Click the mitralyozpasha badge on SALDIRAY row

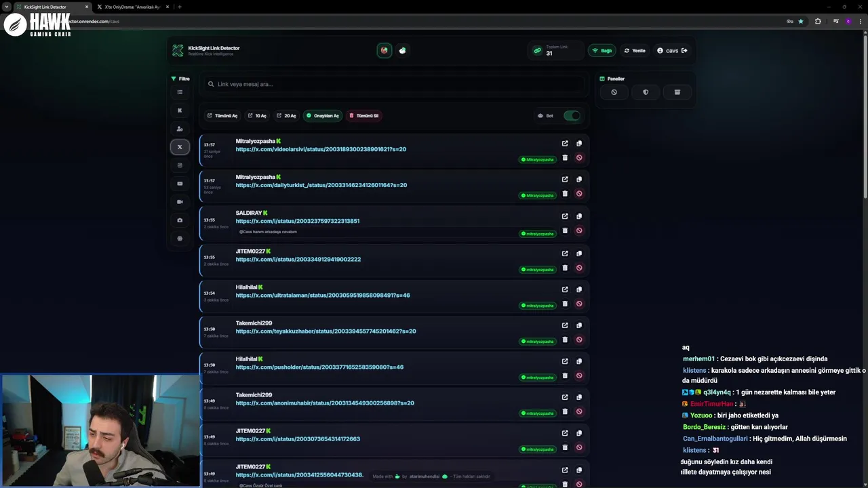538,234
